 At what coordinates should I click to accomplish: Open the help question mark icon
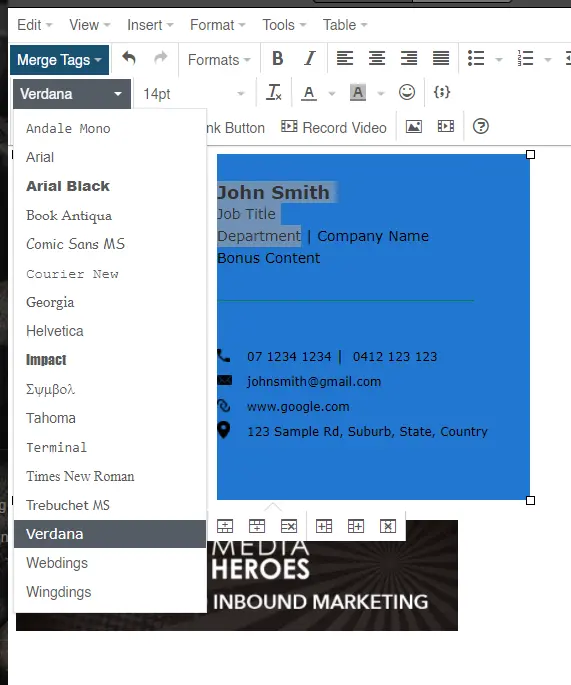481,127
